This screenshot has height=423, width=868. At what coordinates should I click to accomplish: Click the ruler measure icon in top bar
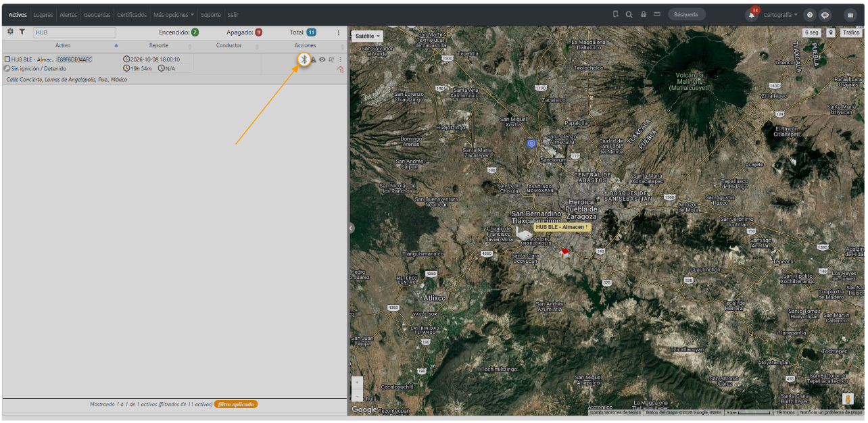[656, 14]
